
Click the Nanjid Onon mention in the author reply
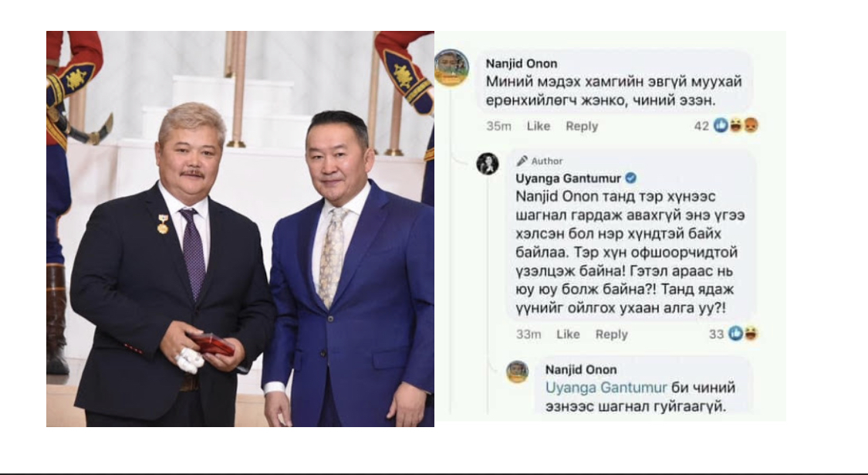(x=557, y=197)
